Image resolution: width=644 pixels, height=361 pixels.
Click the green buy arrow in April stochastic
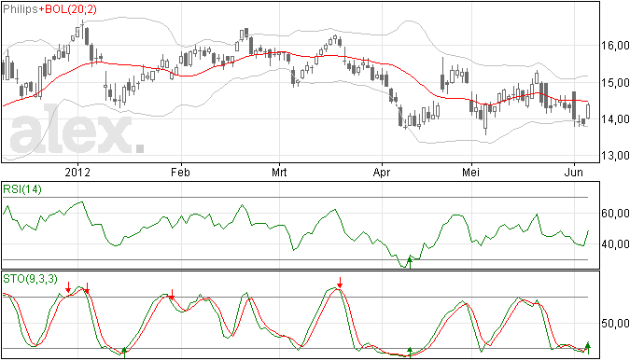[410, 353]
